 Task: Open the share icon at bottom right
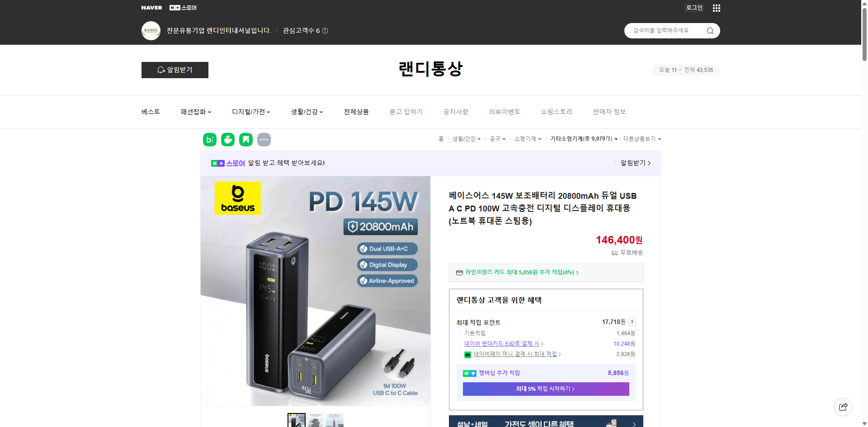click(x=843, y=407)
